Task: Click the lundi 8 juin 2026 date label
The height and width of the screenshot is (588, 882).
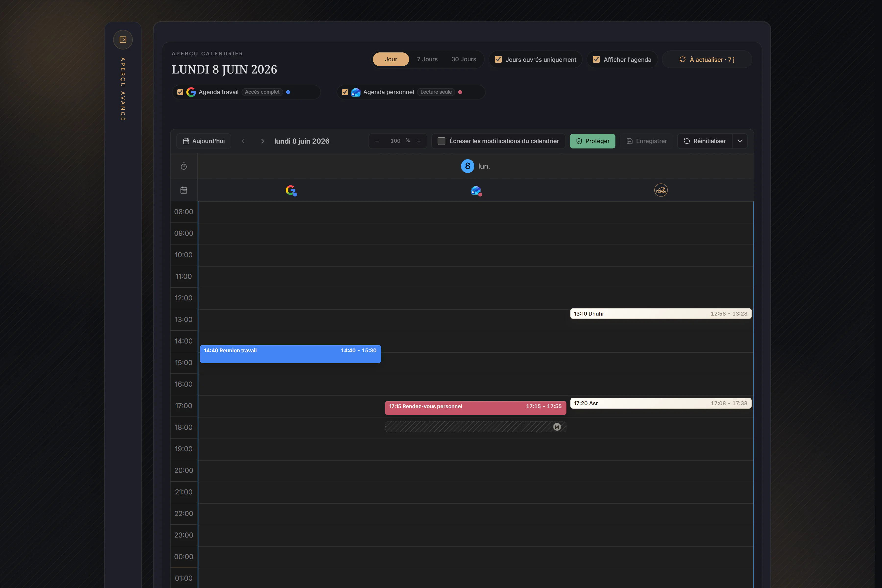Action: [302, 141]
